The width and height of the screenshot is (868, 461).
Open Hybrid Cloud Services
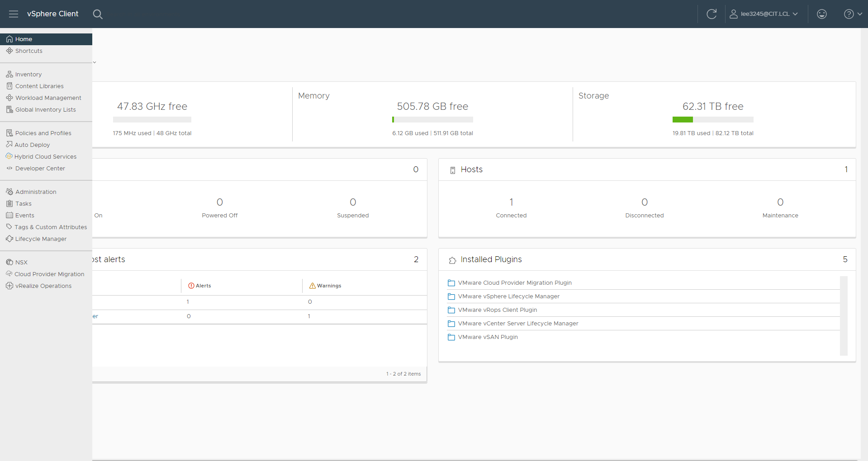[46, 157]
